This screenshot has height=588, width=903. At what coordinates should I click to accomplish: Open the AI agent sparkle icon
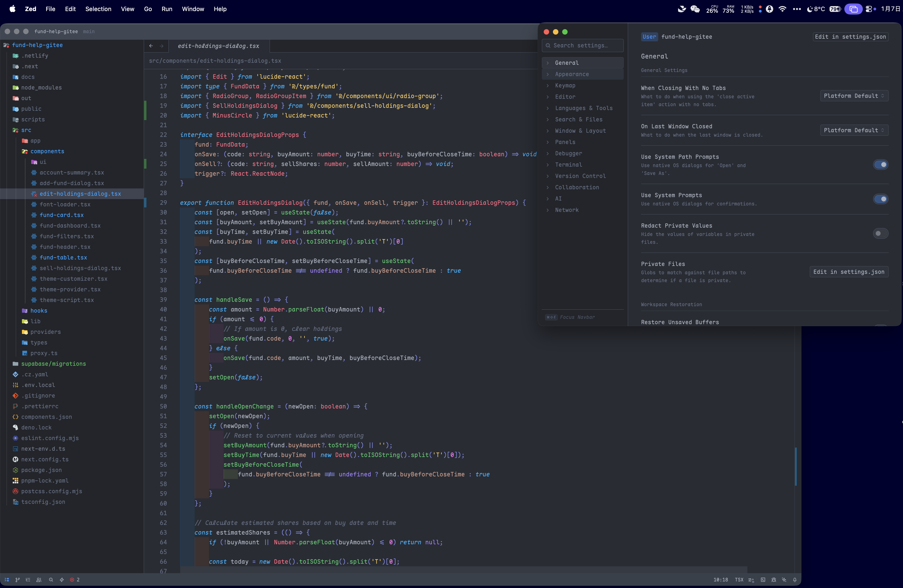784,580
